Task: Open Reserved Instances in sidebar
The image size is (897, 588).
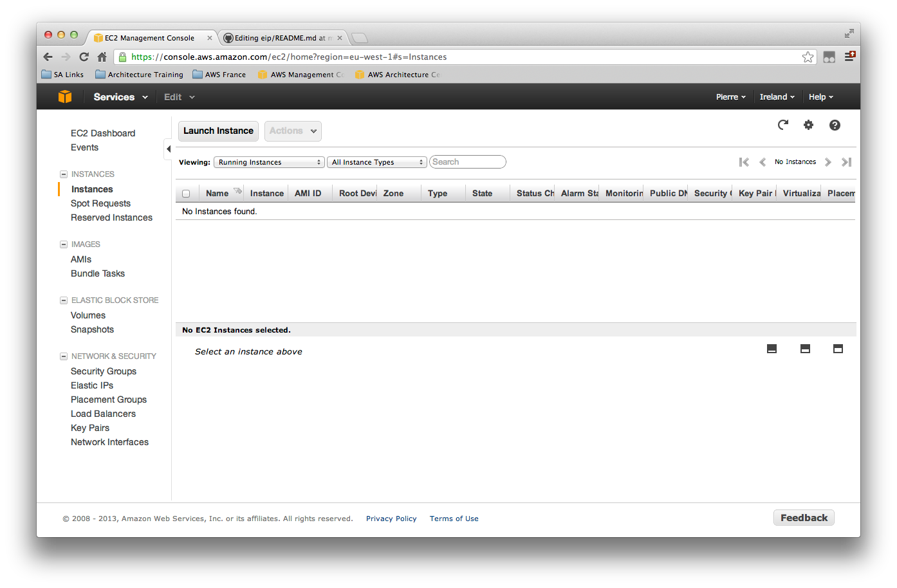Action: coord(111,217)
